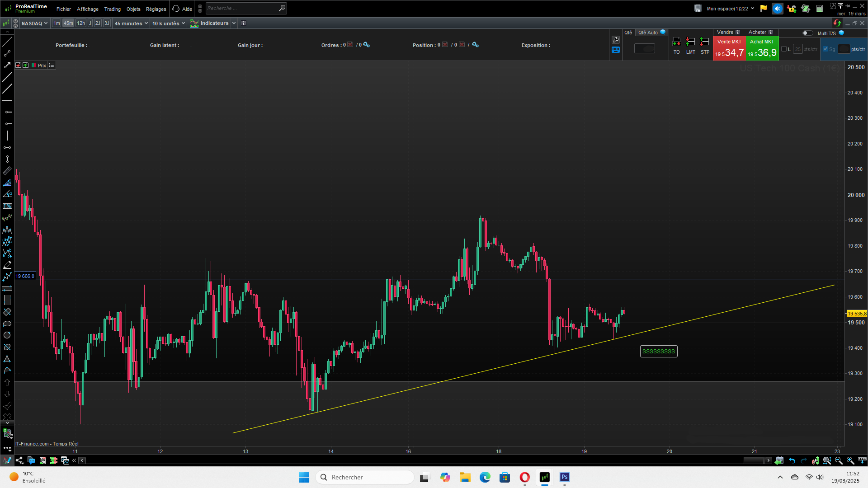This screenshot has height=488, width=868.
Task: Click the Prix color swatch
Action: point(34,66)
